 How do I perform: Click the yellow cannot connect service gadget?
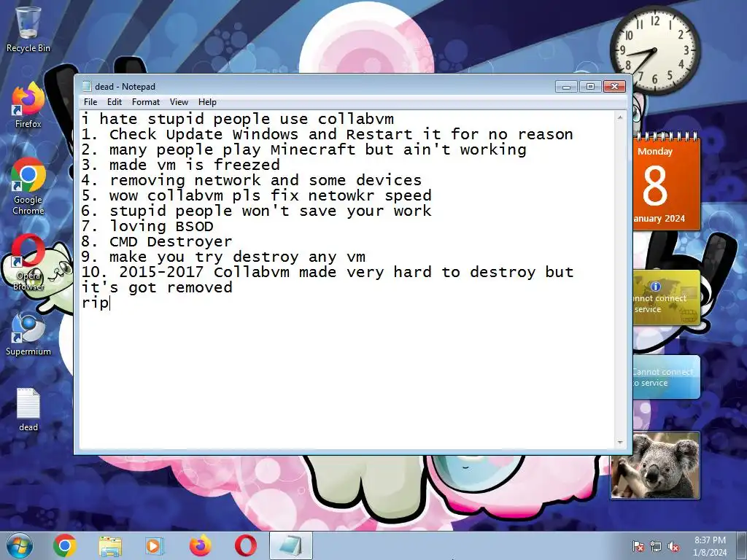[x=667, y=297]
